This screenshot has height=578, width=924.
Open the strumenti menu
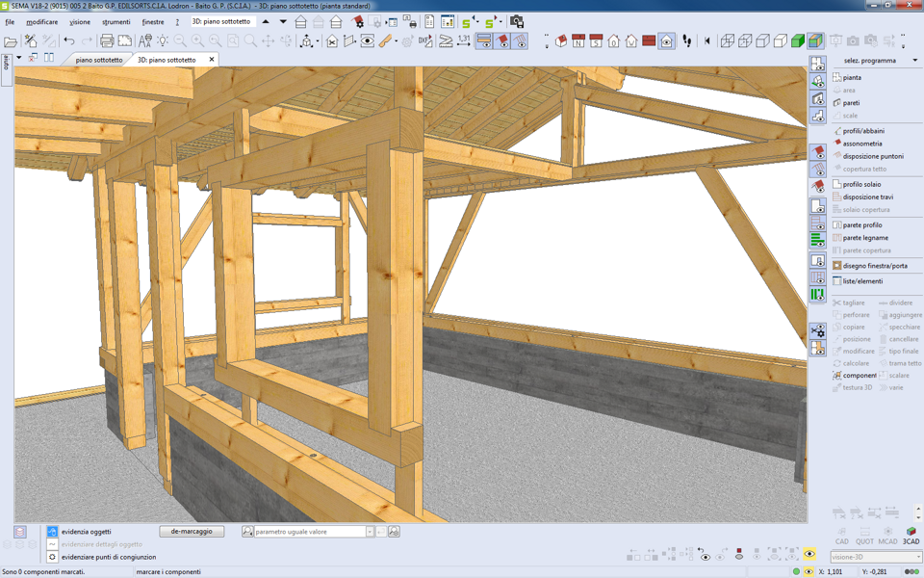[x=115, y=21]
